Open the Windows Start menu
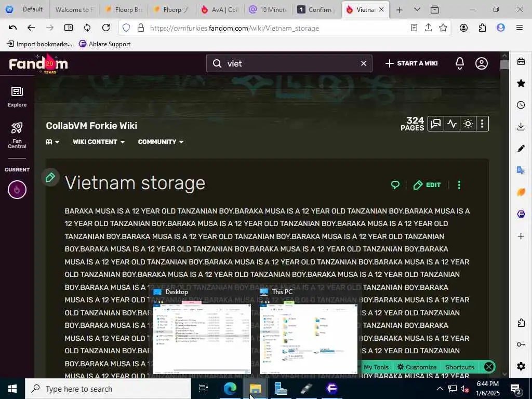This screenshot has height=399, width=532. click(12, 389)
